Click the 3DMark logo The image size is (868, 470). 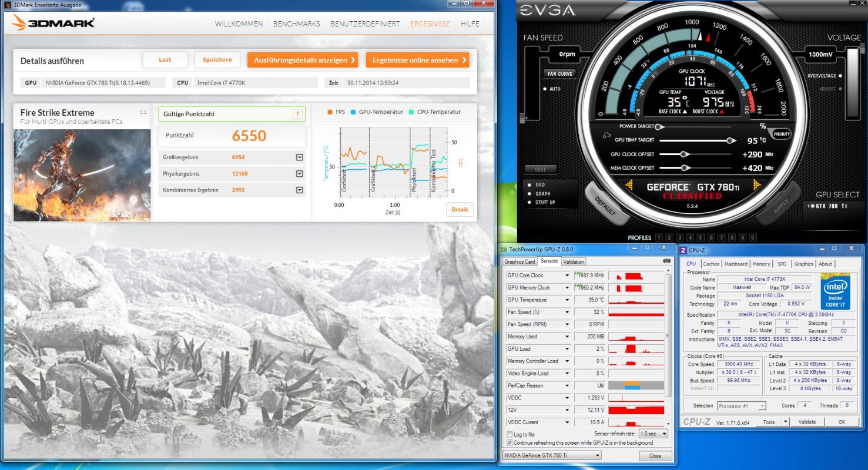(x=53, y=23)
